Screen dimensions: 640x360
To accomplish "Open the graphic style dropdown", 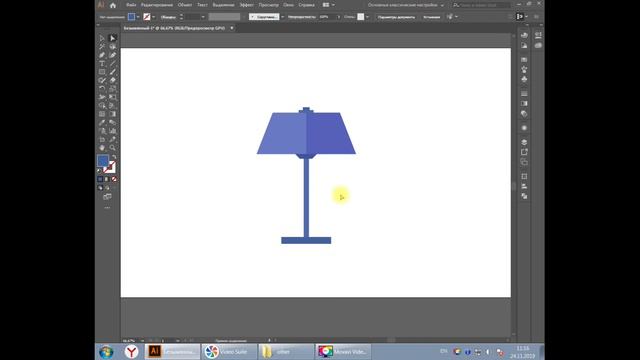I will [367, 17].
